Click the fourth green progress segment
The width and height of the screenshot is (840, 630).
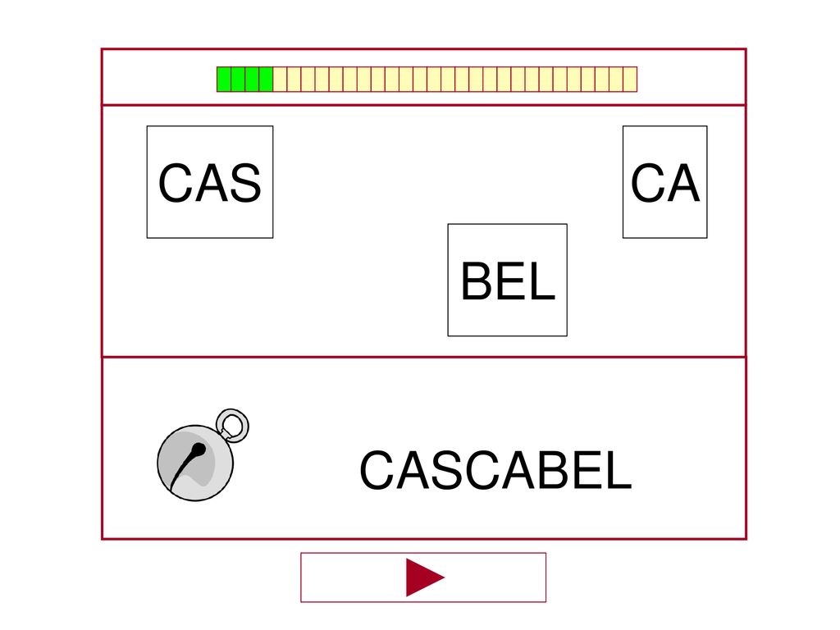[x=266, y=80]
